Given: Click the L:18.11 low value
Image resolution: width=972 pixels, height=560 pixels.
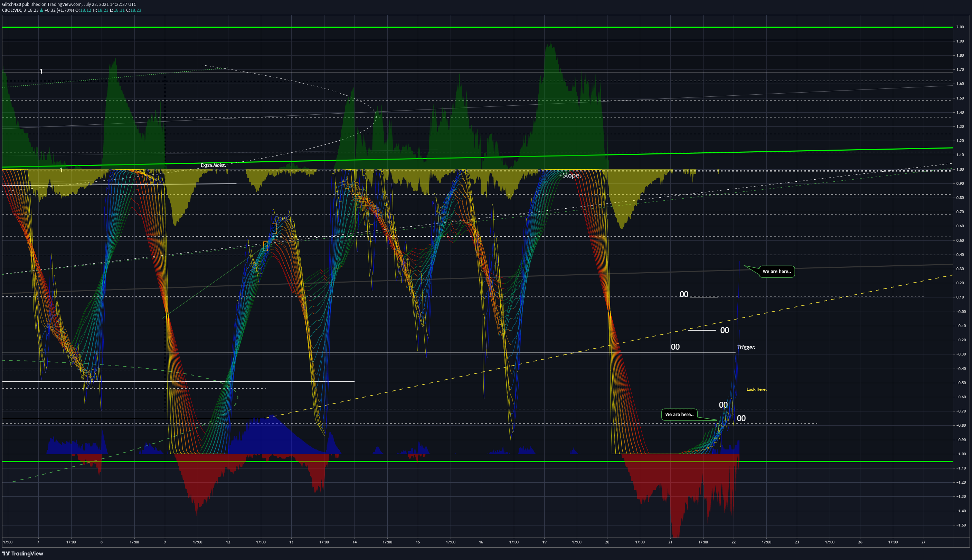Looking at the screenshot, I should coord(117,10).
